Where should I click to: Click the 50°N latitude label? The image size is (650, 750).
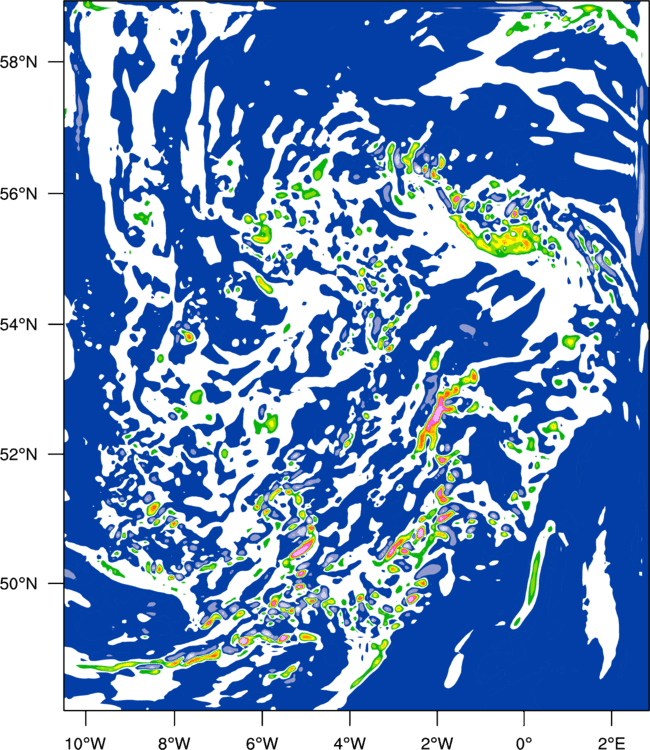pyautogui.click(x=19, y=584)
